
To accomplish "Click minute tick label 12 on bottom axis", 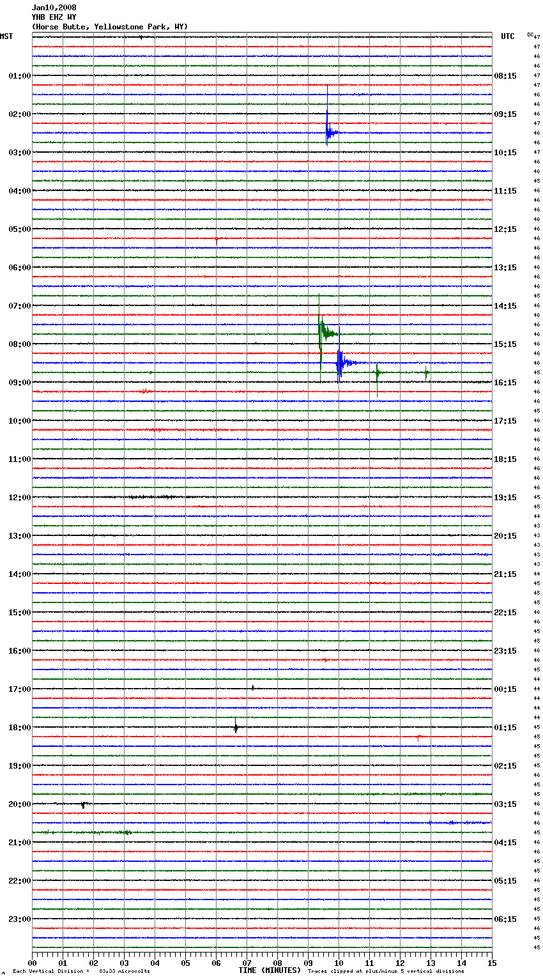I will (x=400, y=963).
